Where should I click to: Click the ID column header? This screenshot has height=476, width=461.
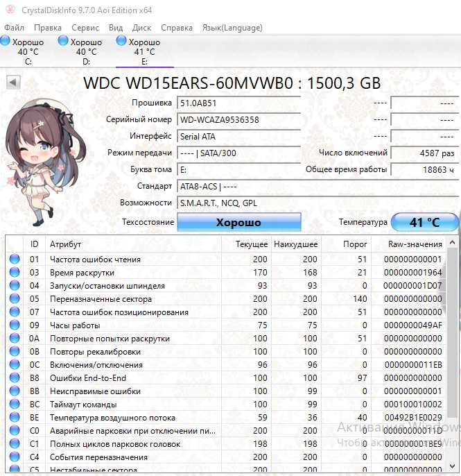[34, 244]
